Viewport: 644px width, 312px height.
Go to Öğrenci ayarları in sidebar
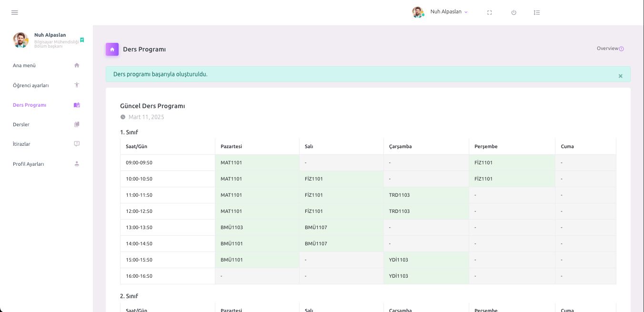(x=31, y=85)
